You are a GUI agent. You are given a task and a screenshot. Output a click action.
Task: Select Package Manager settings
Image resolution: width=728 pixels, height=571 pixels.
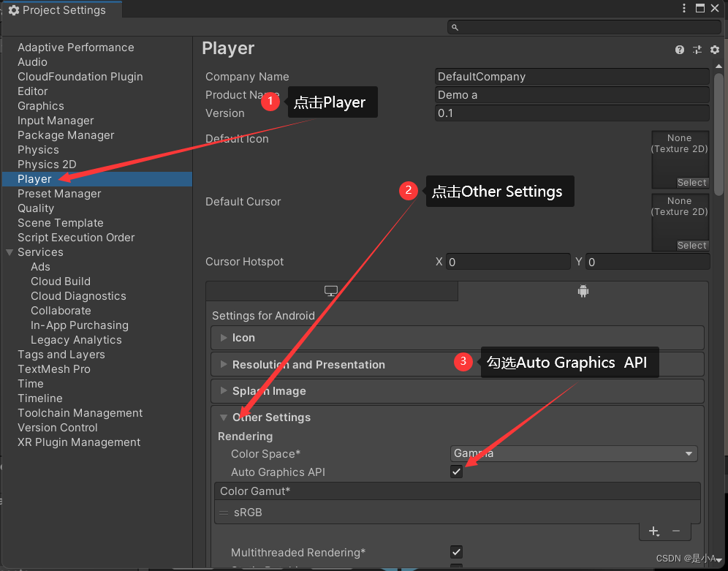pos(66,135)
